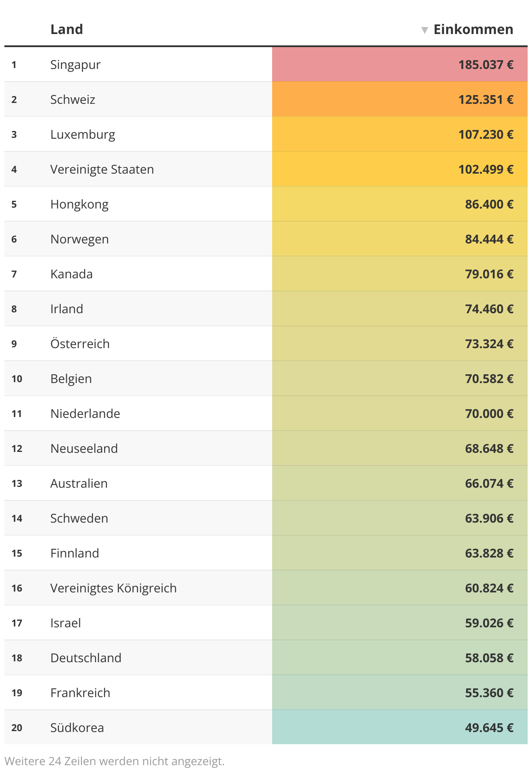Click the teal 49.645 € Südkorea cell
This screenshot has width=532, height=773.
point(400,727)
